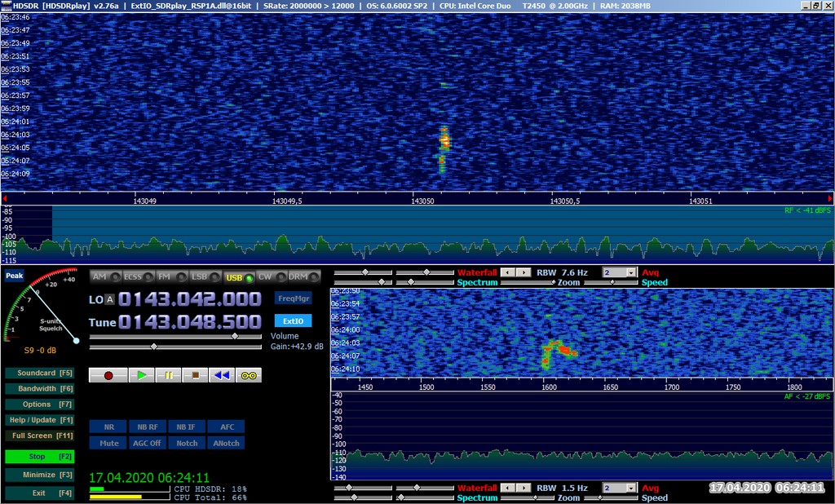Increase AF RBW 1.5 Hz with right arrow
This screenshot has width=835, height=504.
coord(524,488)
